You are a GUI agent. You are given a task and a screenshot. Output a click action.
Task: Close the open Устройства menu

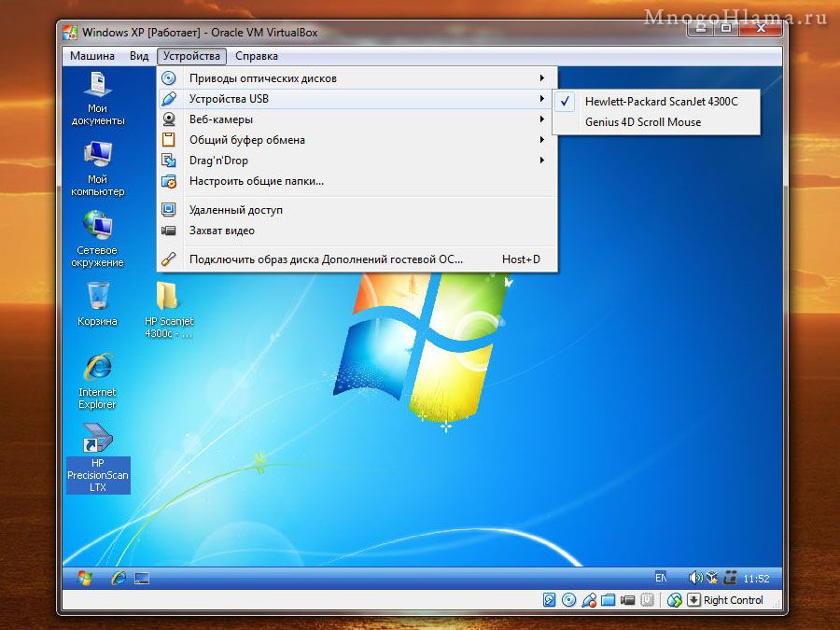coord(191,56)
